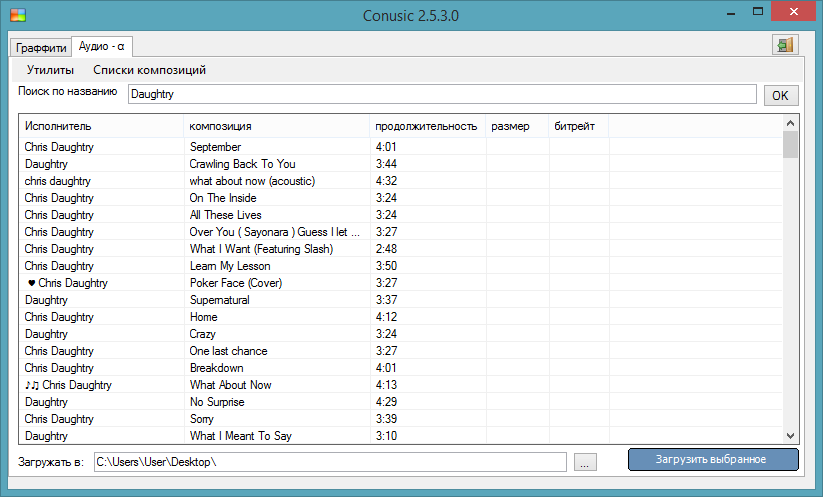
Task: Click the 4:12 duration cell
Action: click(x=386, y=317)
